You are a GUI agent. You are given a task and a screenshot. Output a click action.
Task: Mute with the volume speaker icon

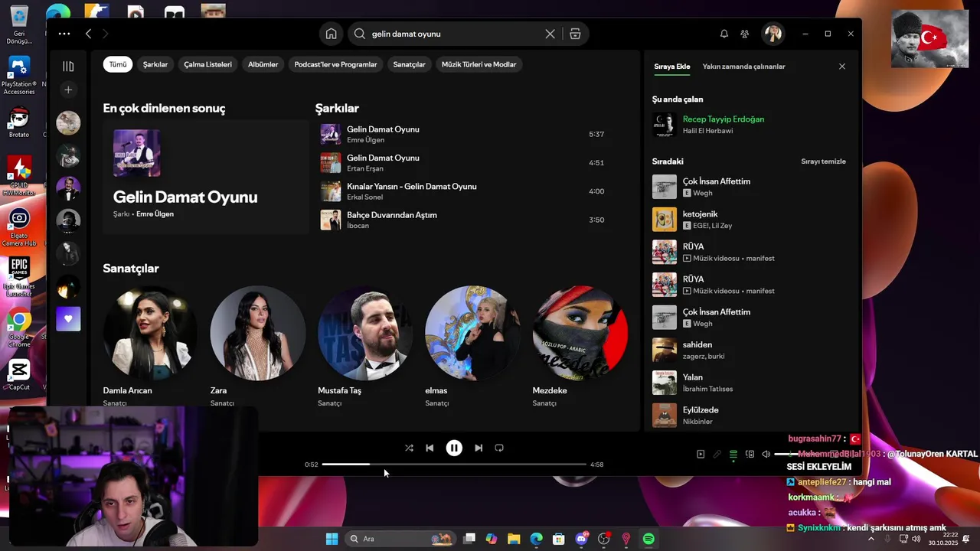click(x=766, y=454)
